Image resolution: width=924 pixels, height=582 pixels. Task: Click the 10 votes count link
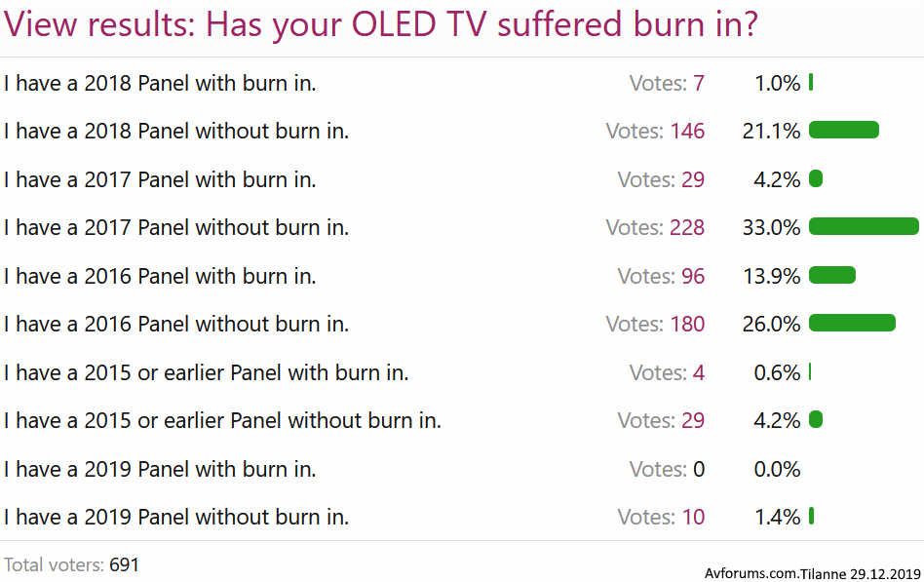point(692,518)
